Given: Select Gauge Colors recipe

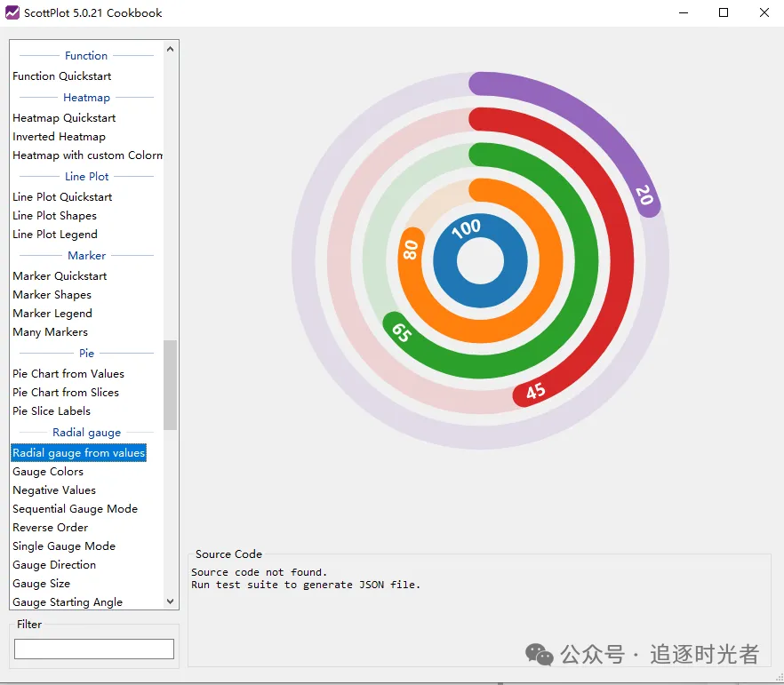Looking at the screenshot, I should tap(48, 471).
